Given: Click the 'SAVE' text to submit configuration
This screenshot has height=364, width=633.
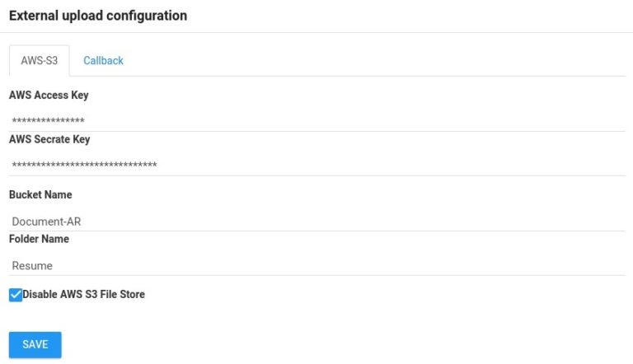Looking at the screenshot, I should tap(35, 344).
